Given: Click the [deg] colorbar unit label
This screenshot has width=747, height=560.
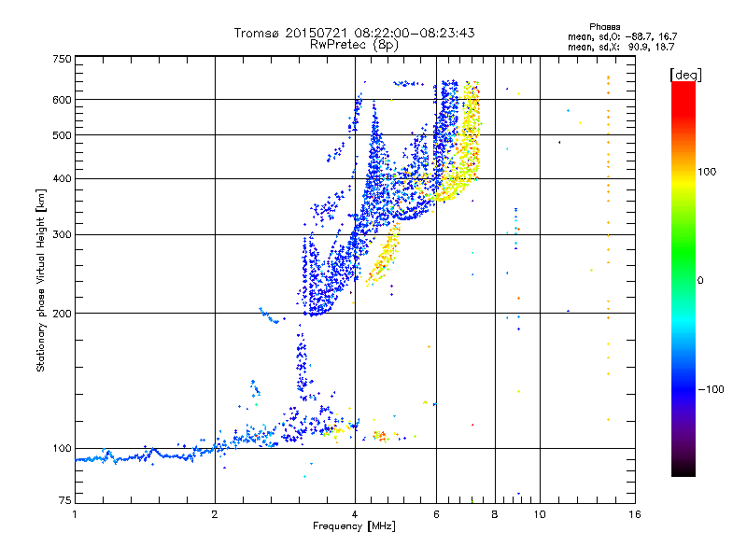Looking at the screenshot, I should click(685, 75).
